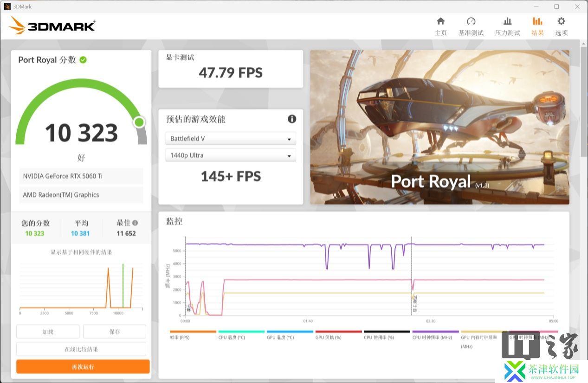Click the 保存 save button
This screenshot has width=588, height=383.
click(x=115, y=332)
